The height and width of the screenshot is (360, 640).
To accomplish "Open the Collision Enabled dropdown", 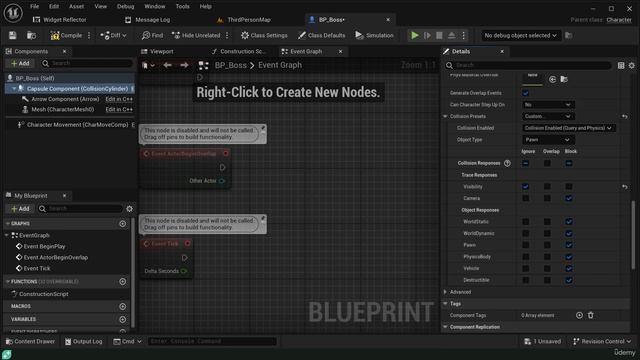I will point(569,128).
